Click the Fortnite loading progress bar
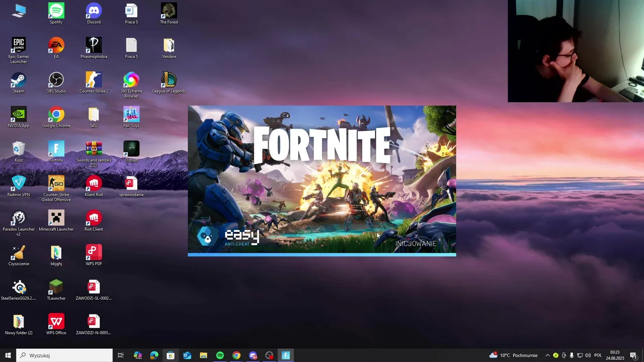644x362 pixels. 322,254
